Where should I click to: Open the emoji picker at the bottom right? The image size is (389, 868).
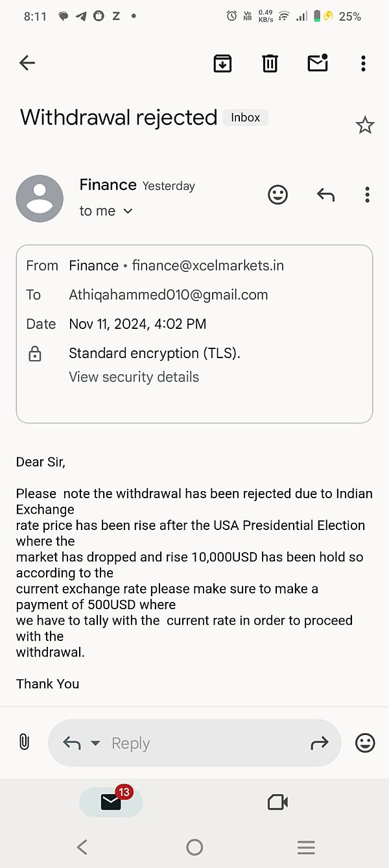pyautogui.click(x=365, y=743)
